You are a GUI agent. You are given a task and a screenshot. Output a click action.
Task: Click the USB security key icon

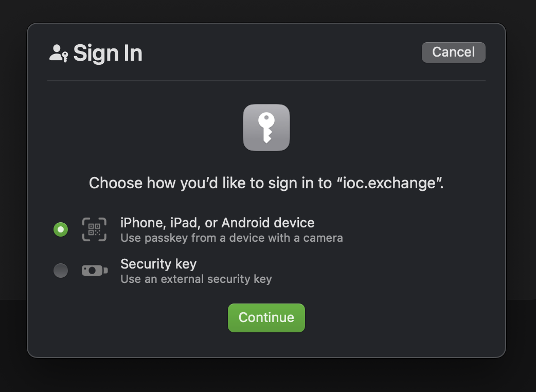95,270
